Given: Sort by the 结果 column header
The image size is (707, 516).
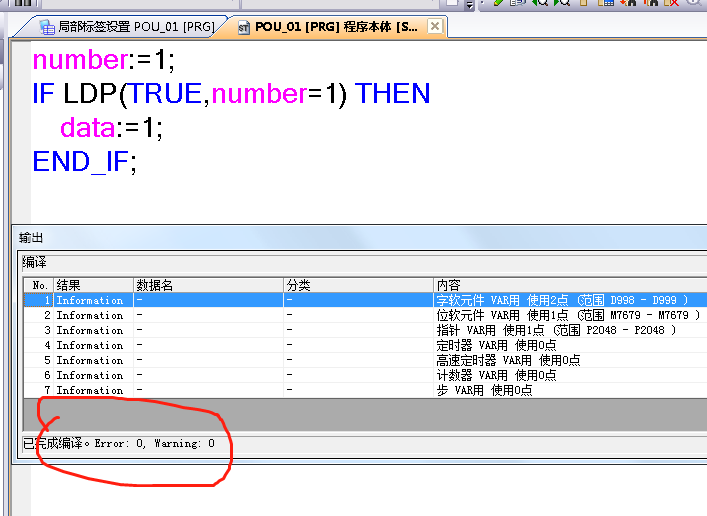Looking at the screenshot, I should click(x=93, y=285).
